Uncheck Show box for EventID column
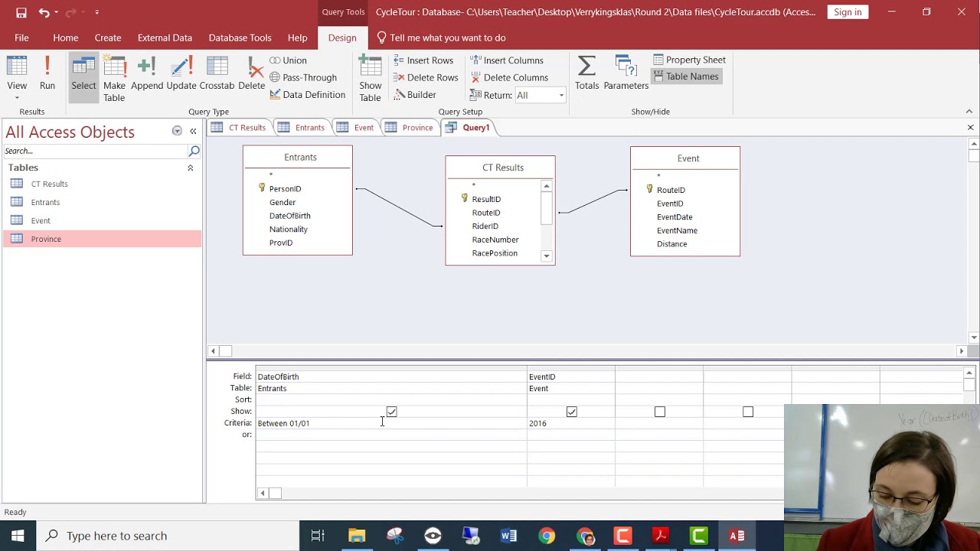Viewport: 980px width, 551px height. click(571, 412)
